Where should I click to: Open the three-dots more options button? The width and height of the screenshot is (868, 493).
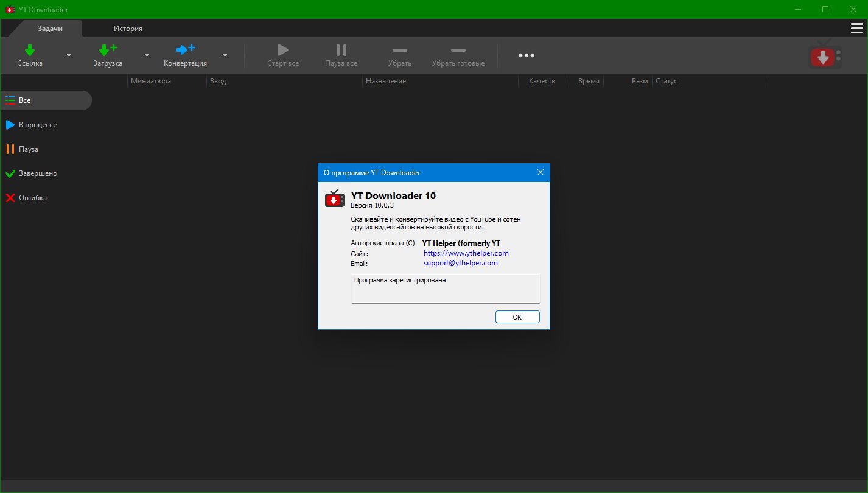(526, 55)
